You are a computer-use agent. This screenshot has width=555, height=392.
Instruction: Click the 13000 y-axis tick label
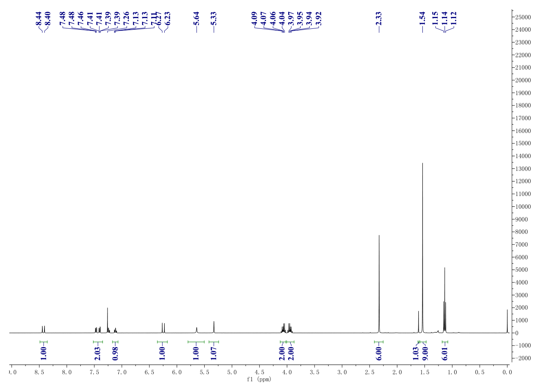[x=523, y=169]
